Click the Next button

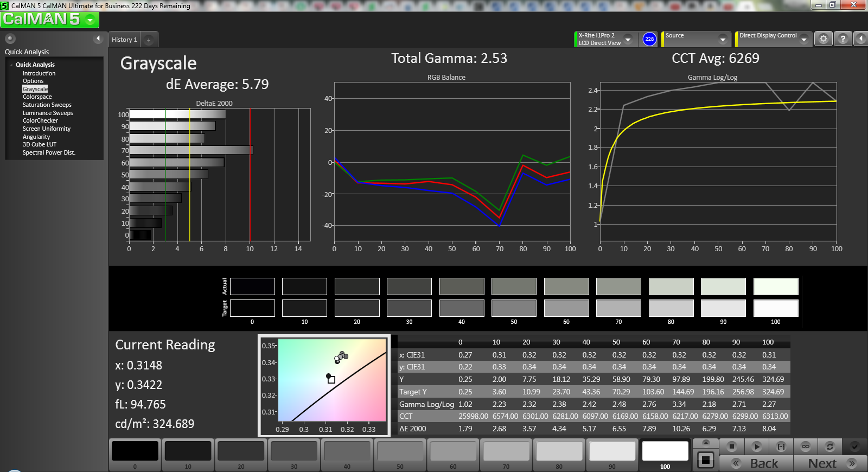point(830,463)
